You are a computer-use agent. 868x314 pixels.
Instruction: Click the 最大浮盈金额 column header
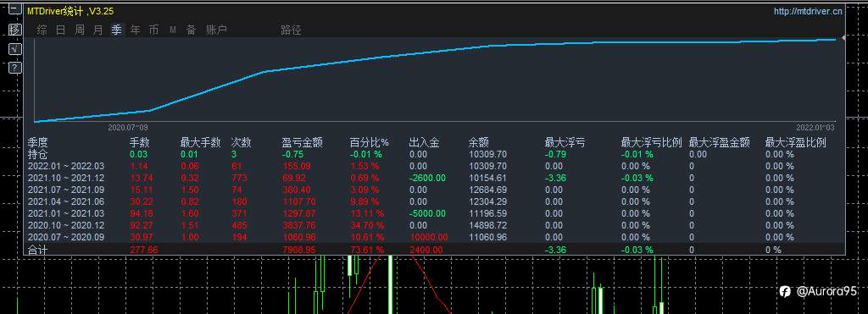point(719,143)
